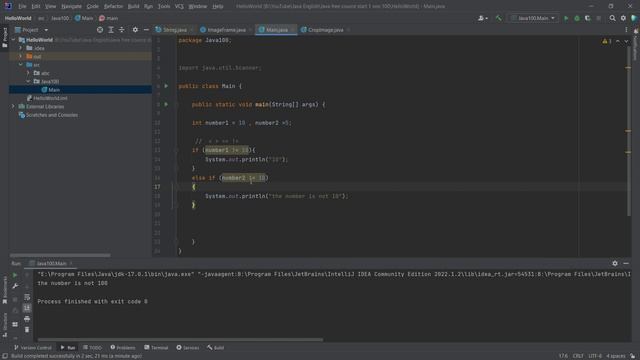This screenshot has height=360, width=640.
Task: Run Java100.Main with the green play icon
Action: coord(566,18)
